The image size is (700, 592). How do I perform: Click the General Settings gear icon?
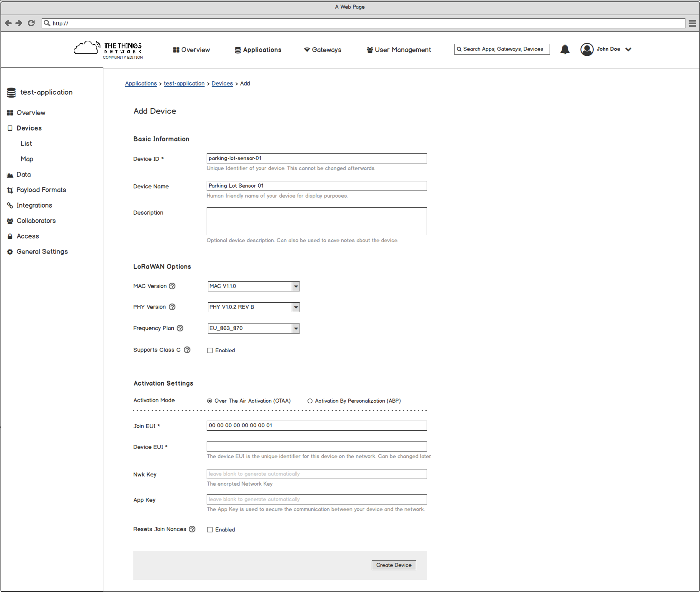point(10,251)
